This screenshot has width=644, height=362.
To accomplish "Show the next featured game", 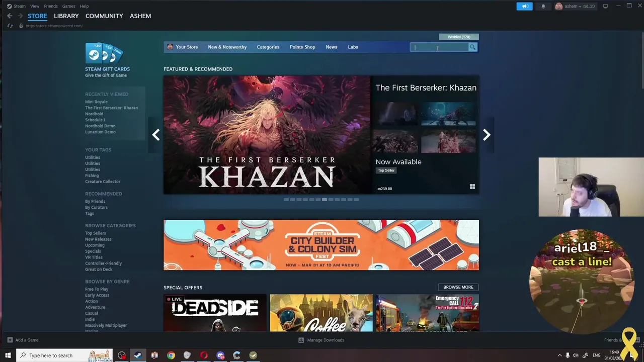I will (487, 135).
